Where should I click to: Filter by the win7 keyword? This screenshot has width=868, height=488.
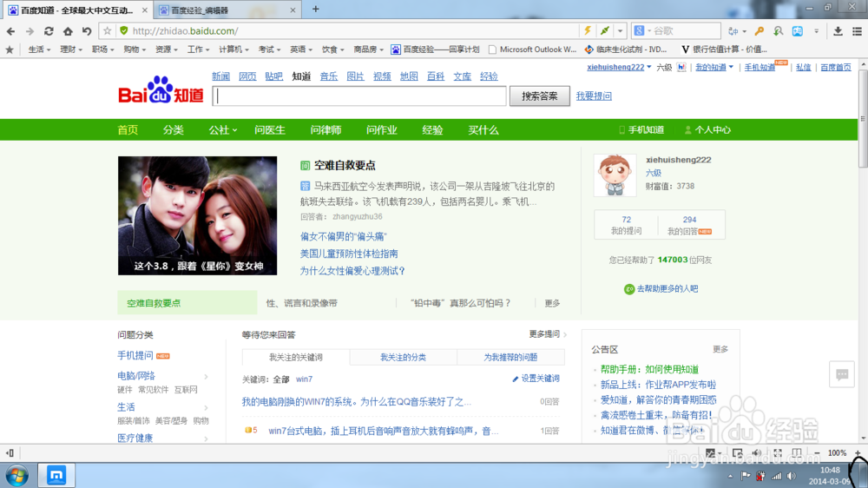pyautogui.click(x=304, y=379)
